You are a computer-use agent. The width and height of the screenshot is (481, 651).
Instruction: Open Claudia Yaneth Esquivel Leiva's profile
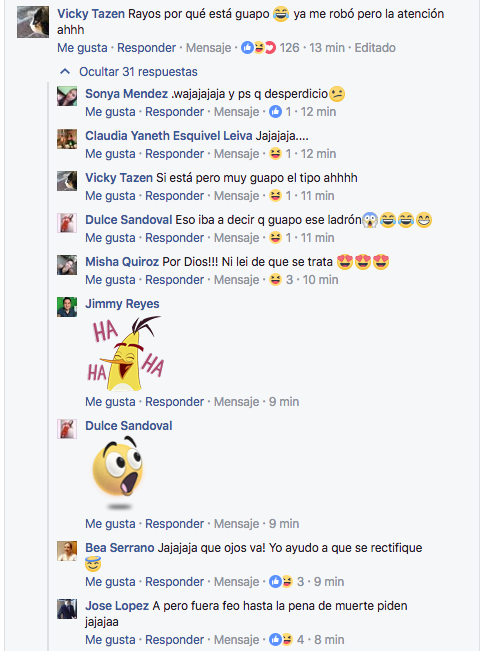(169, 136)
